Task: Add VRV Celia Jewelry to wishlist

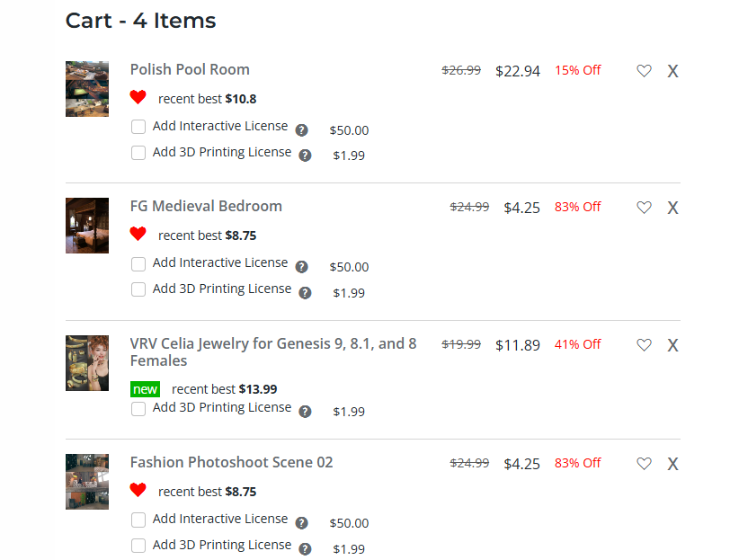Action: (644, 345)
